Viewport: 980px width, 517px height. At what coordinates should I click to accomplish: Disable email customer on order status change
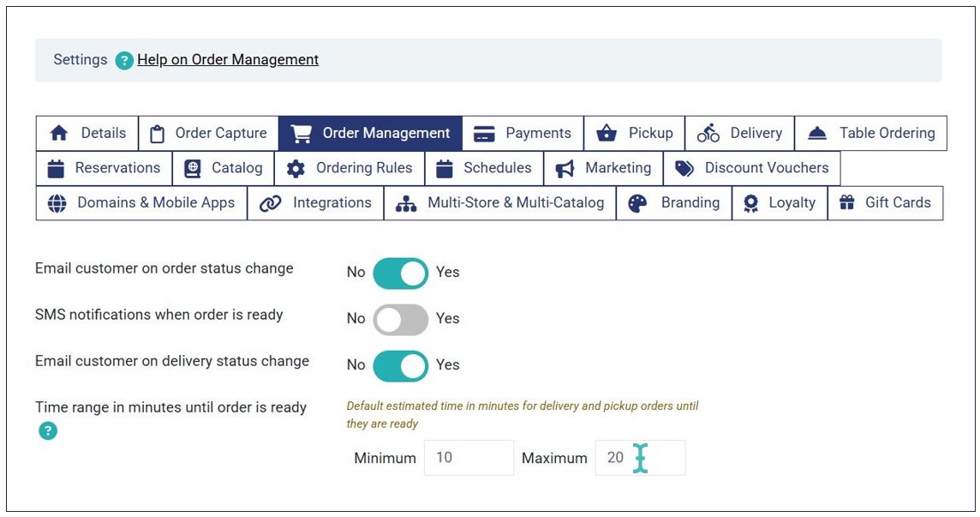point(400,273)
